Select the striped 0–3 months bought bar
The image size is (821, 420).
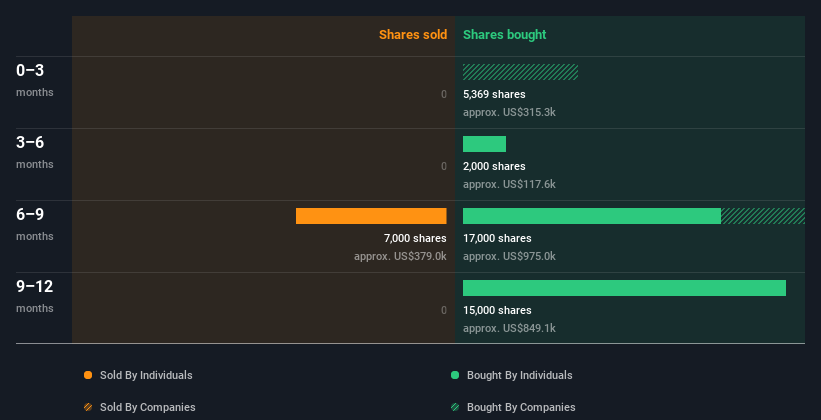pyautogui.click(x=520, y=72)
